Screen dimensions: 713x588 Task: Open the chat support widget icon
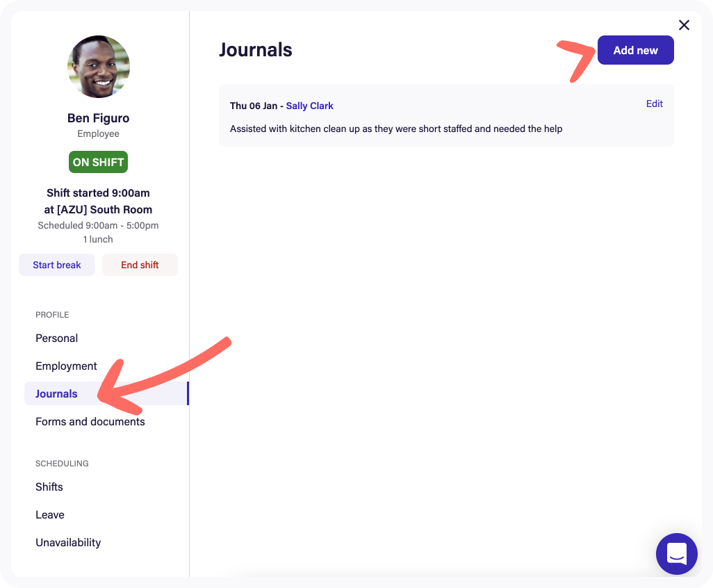(676, 553)
